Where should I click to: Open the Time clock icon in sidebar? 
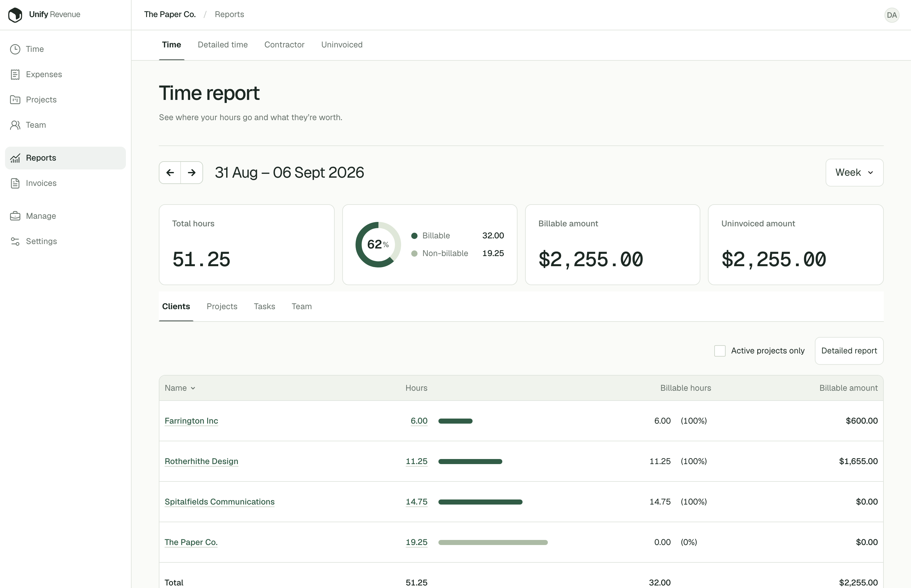coord(15,49)
